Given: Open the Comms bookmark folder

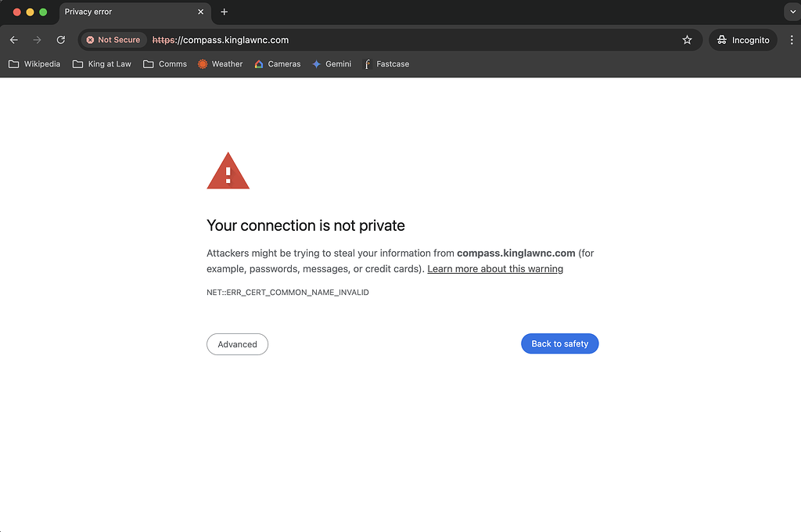Looking at the screenshot, I should (x=164, y=64).
